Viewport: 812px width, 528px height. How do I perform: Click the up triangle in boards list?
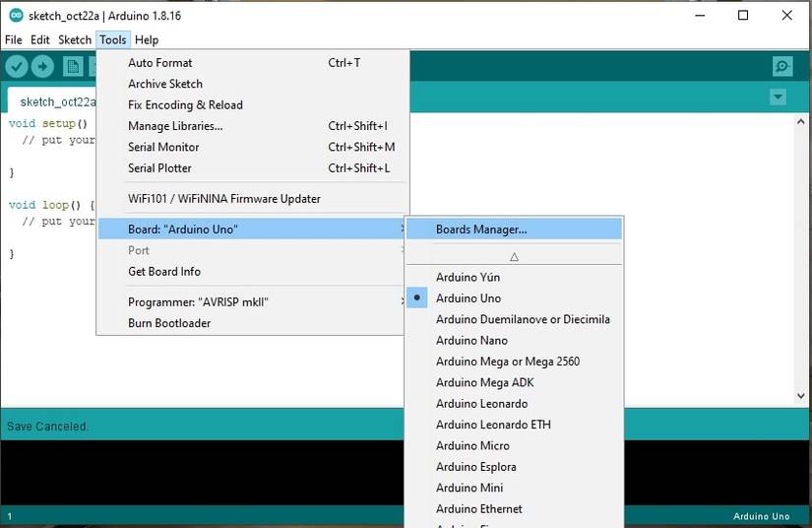pyautogui.click(x=514, y=257)
